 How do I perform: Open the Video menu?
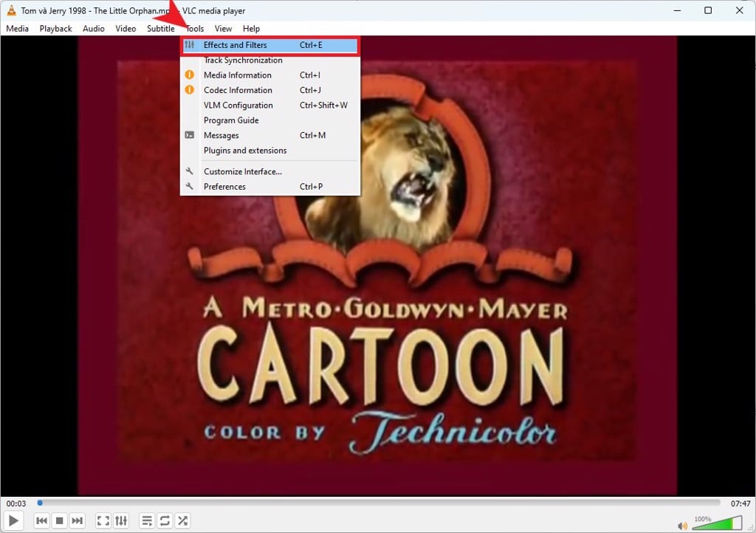126,29
